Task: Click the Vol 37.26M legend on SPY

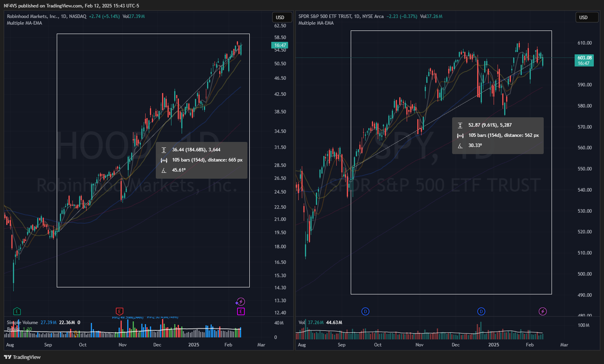Action: click(x=312, y=323)
